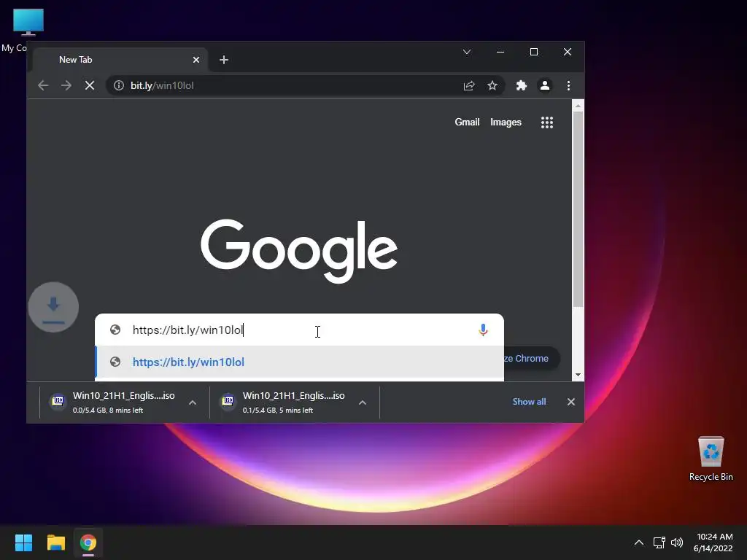
Task: Open File Explorer from the taskbar
Action: (55, 542)
